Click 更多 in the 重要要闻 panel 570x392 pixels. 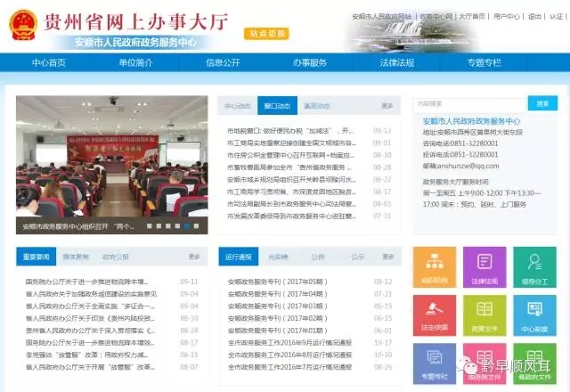(x=194, y=257)
